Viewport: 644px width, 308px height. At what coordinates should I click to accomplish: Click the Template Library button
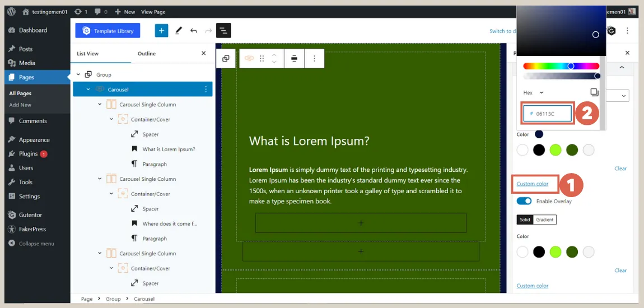point(108,31)
